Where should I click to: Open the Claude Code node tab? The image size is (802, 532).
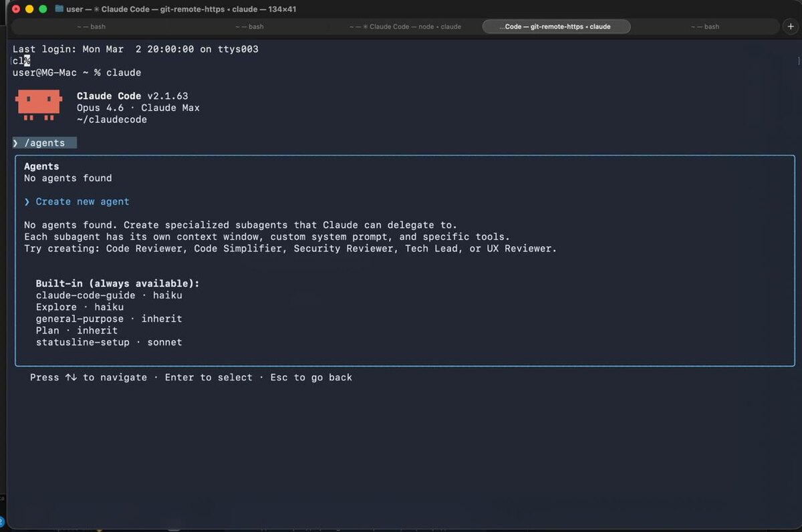[405, 27]
